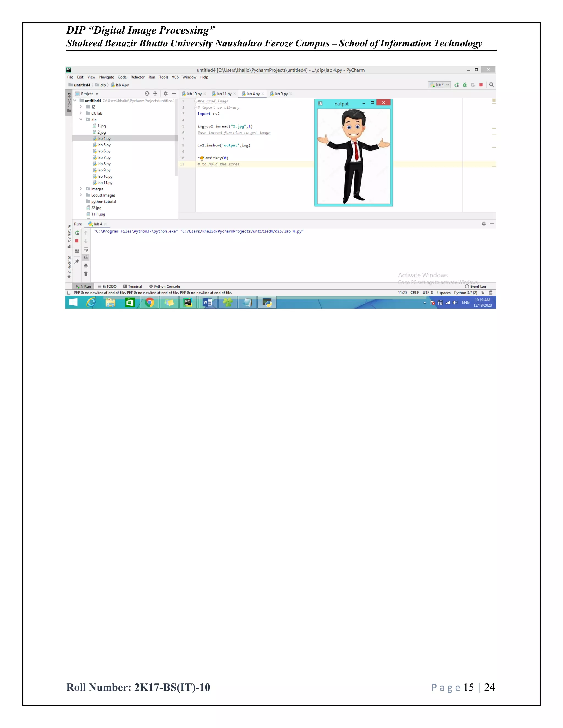Click the search magnifier in top toolbar
The width and height of the screenshot is (563, 728).
tap(491, 85)
